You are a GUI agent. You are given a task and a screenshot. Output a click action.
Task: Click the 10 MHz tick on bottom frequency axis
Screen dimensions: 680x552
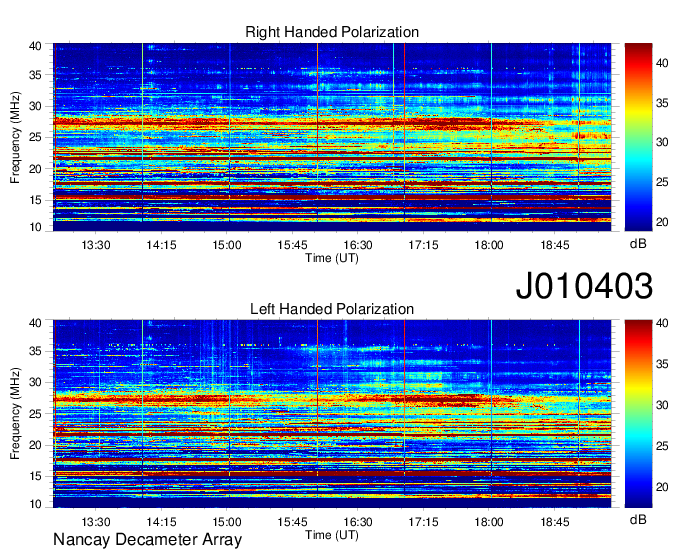(36, 504)
